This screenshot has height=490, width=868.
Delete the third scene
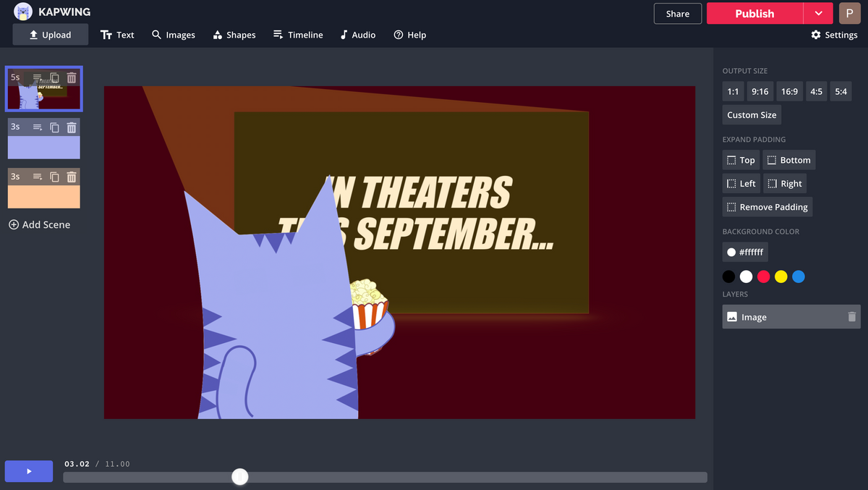[72, 177]
